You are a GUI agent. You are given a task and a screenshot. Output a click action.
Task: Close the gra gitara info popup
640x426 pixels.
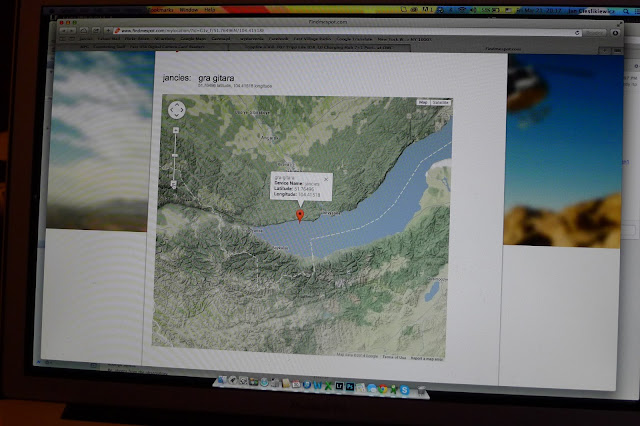(326, 179)
